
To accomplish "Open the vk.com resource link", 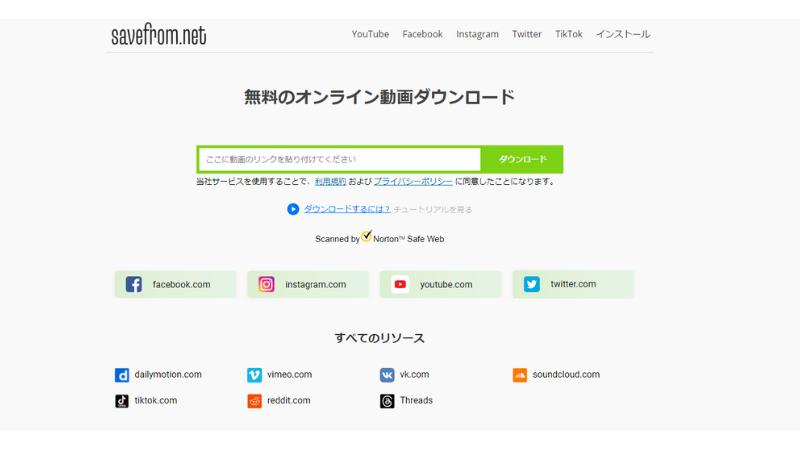I will 414,374.
